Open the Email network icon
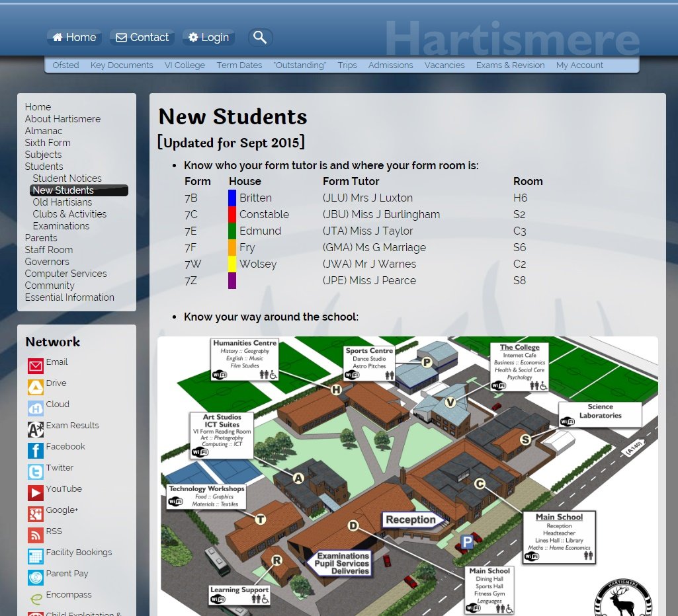The image size is (678, 616). tap(36, 366)
